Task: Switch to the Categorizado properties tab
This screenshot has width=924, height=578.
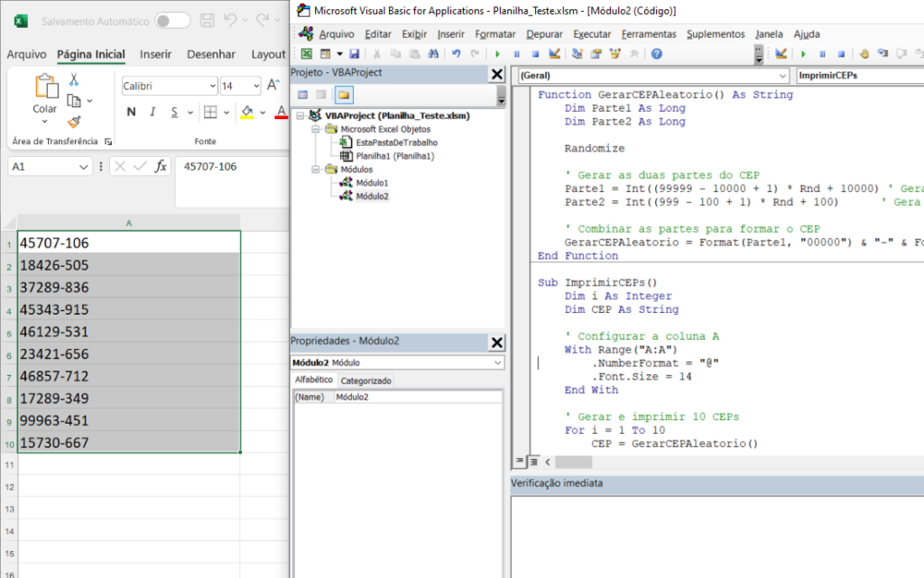Action: [365, 381]
